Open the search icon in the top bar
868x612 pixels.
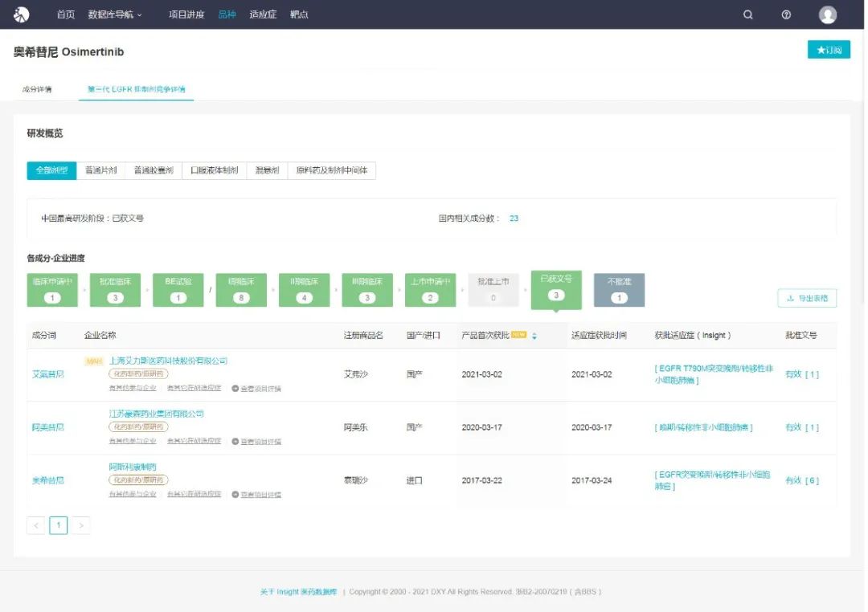(x=748, y=14)
